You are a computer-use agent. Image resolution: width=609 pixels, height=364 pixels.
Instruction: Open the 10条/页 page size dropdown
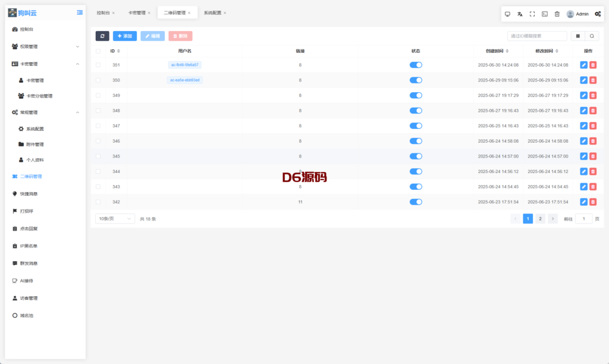[115, 219]
